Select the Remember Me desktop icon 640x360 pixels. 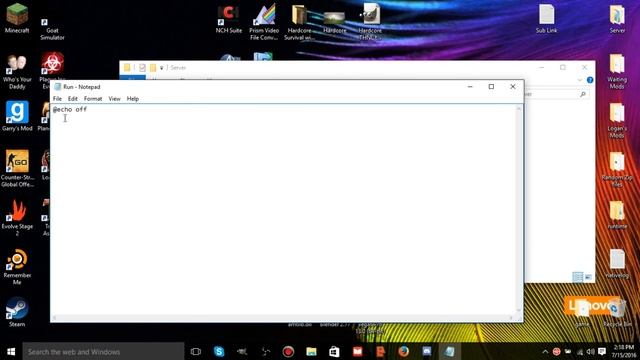pyautogui.click(x=17, y=266)
